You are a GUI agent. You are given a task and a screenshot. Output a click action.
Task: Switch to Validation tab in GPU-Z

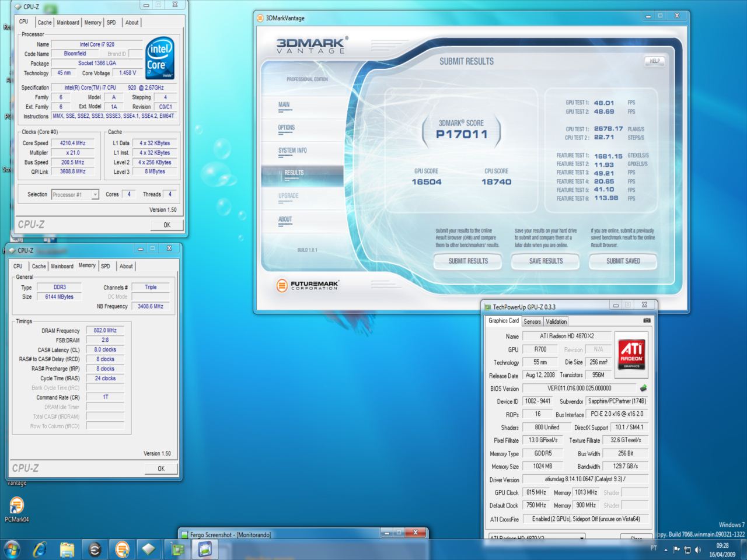556,321
